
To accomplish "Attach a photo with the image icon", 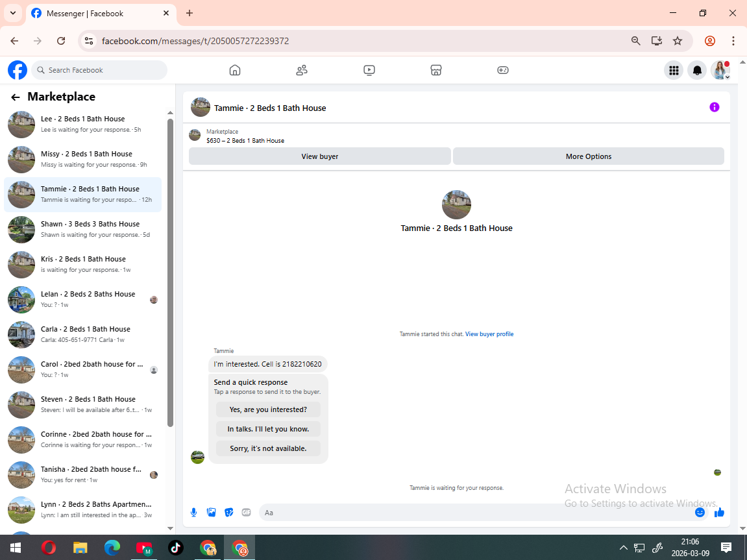I will pos(211,513).
